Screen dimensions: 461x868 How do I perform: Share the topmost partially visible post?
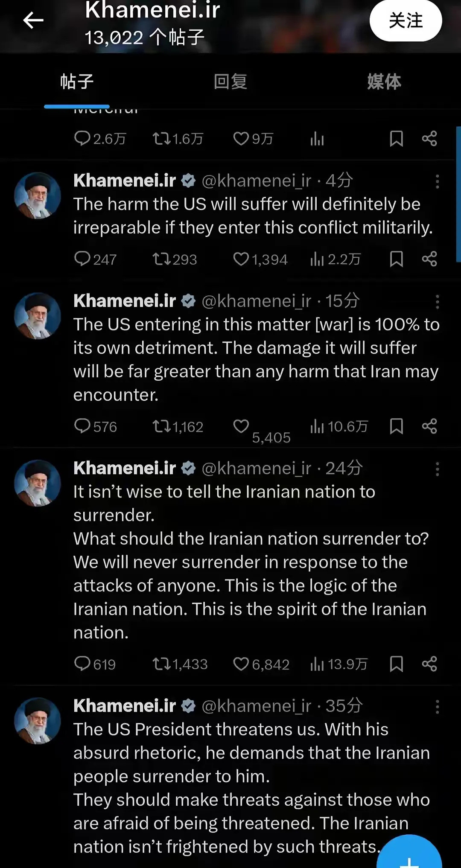[x=429, y=139]
